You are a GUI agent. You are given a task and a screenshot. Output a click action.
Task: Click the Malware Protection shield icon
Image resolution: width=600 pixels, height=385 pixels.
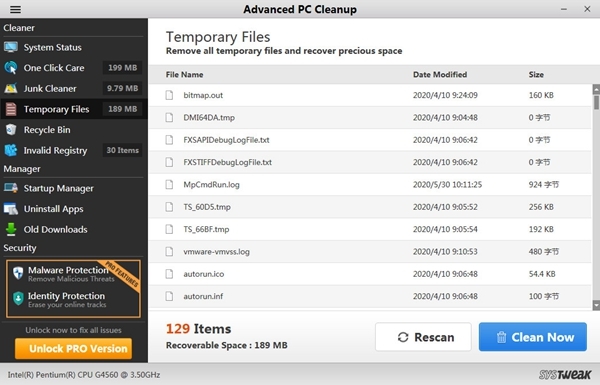pos(18,273)
